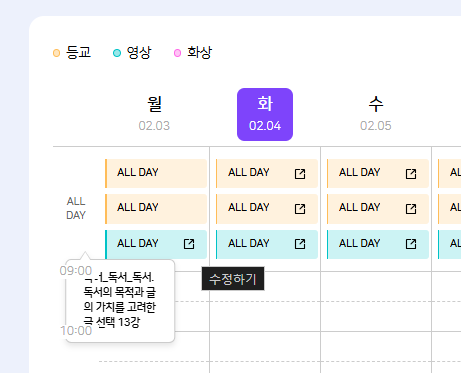This screenshot has width=461, height=373.
Task: Select the highlighted Tuesday 02.04 day header
Action: (x=265, y=114)
